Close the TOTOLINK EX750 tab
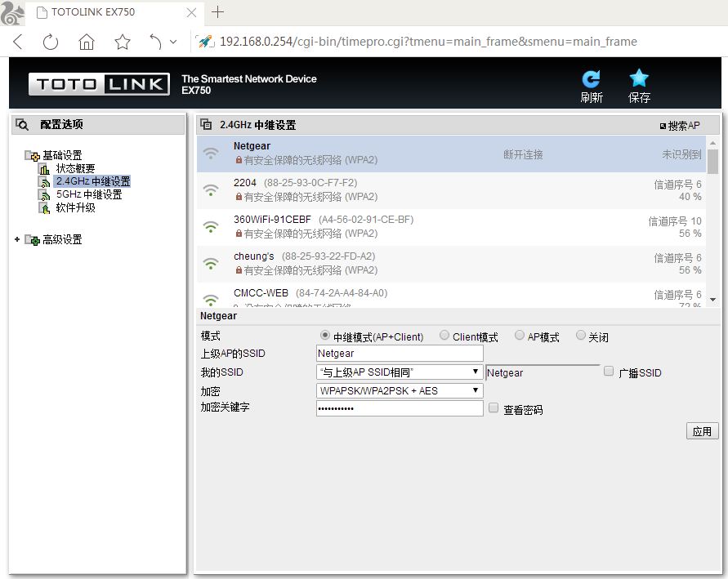Image resolution: width=728 pixels, height=579 pixels. coord(191,12)
